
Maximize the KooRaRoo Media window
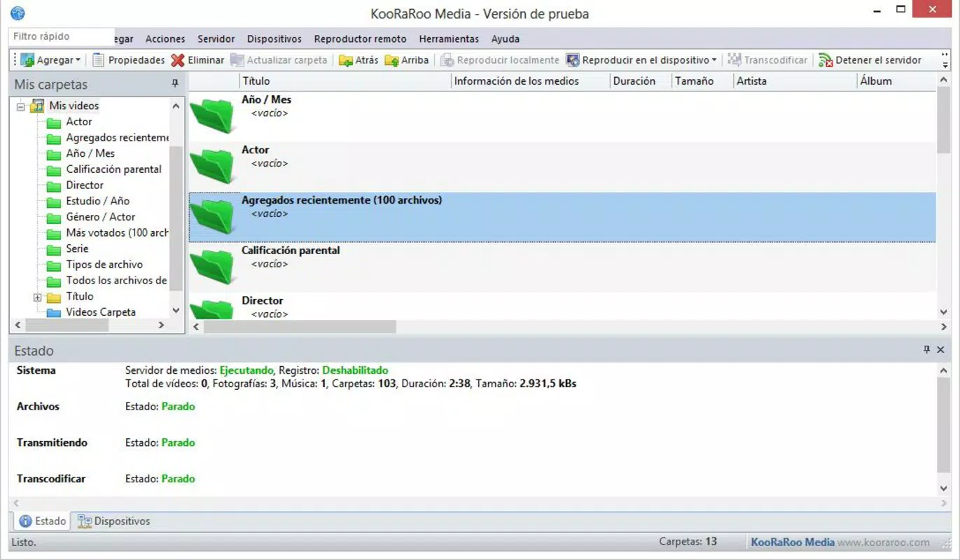click(901, 10)
